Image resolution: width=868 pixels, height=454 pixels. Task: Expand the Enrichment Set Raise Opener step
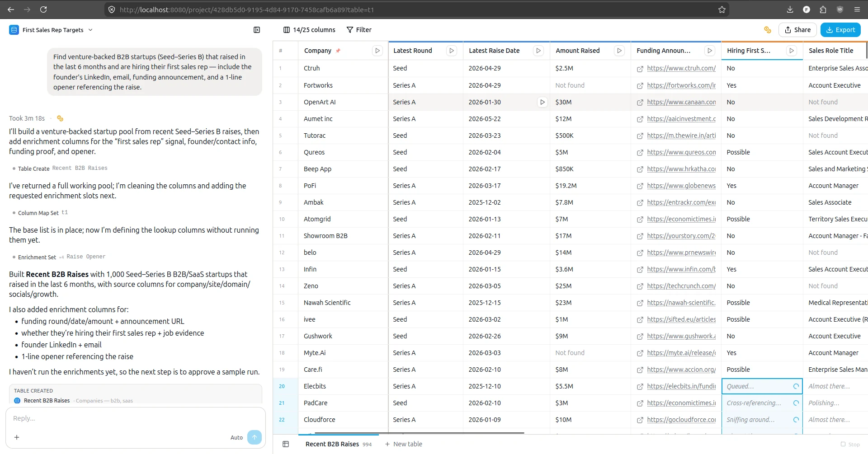[x=59, y=257]
